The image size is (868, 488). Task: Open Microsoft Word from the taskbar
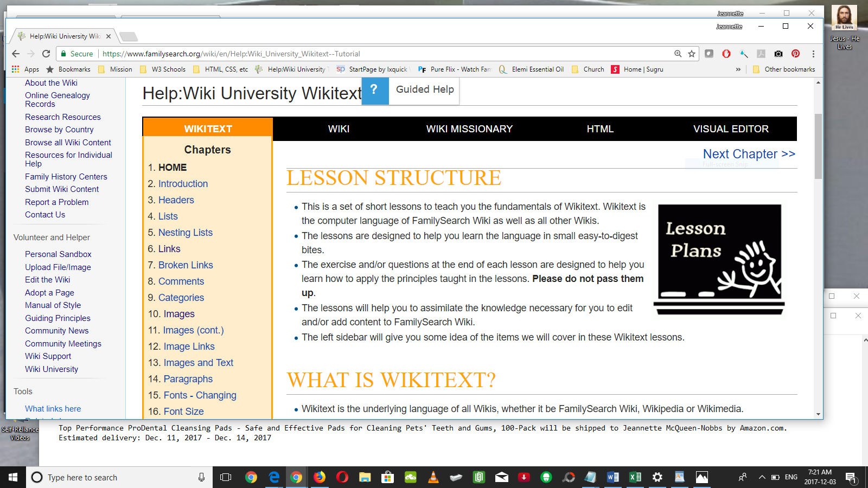[x=613, y=477]
